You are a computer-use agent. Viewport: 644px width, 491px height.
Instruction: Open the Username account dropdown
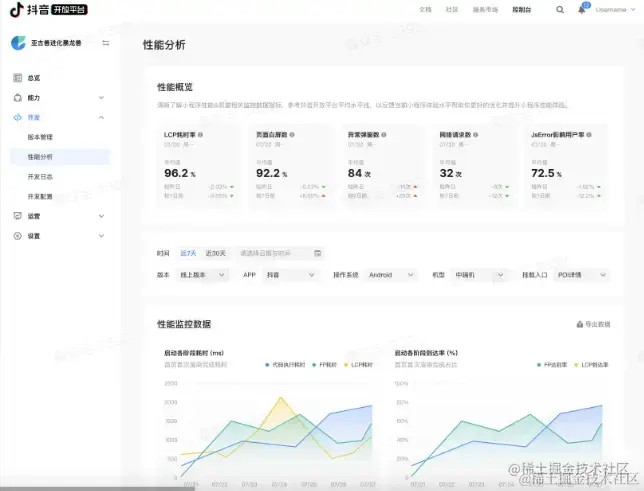point(615,9)
